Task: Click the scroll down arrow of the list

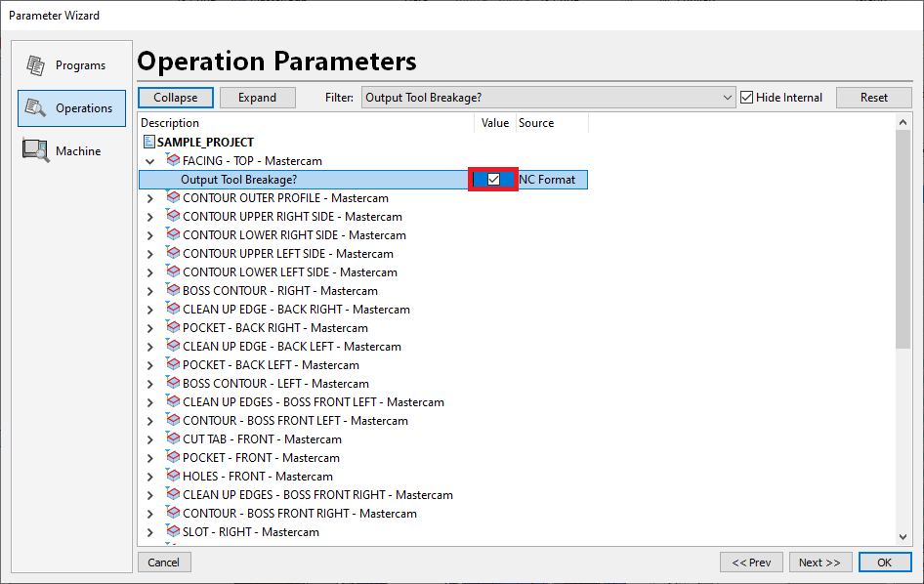Action: point(903,536)
